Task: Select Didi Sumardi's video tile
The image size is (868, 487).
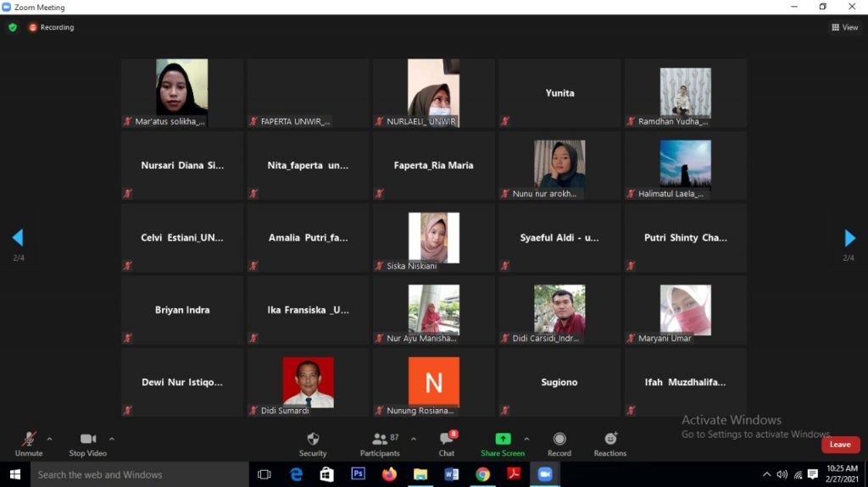Action: [308, 382]
